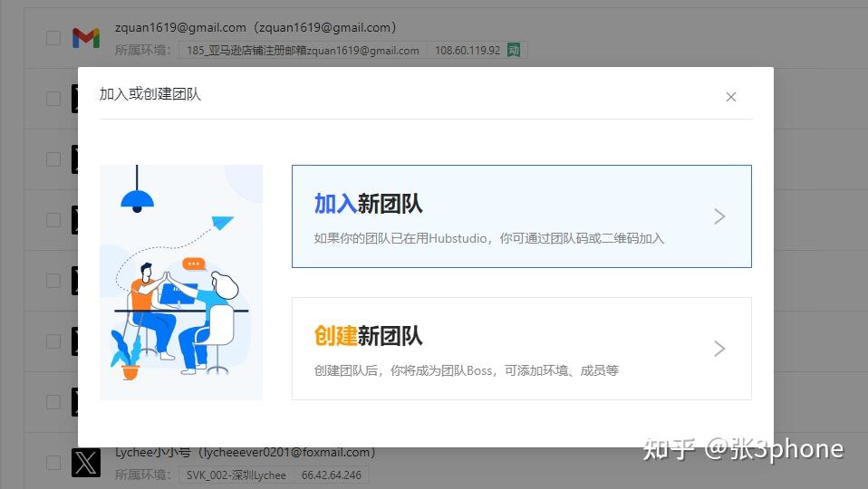Click the 加入或创建团队 dialog title
The width and height of the screenshot is (868, 489).
coord(150,94)
